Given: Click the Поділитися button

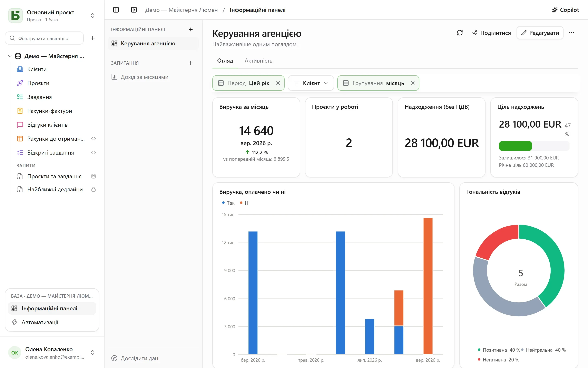Looking at the screenshot, I should coord(491,33).
